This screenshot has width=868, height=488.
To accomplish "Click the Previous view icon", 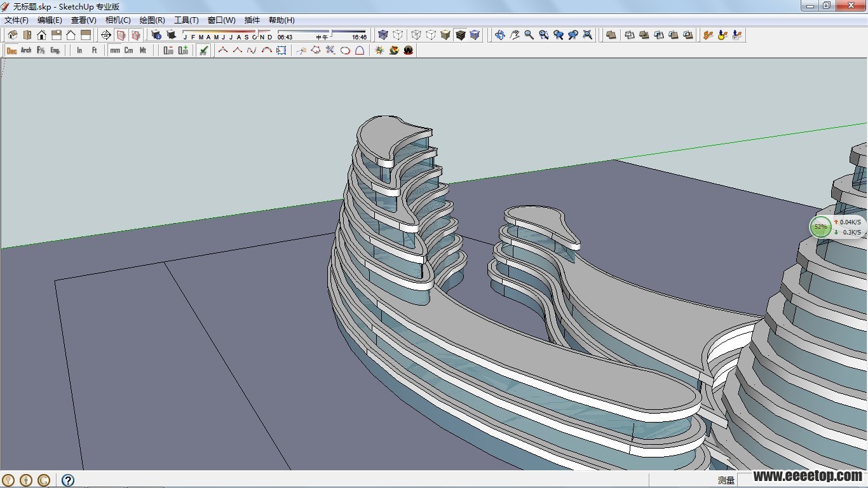I will tap(559, 35).
